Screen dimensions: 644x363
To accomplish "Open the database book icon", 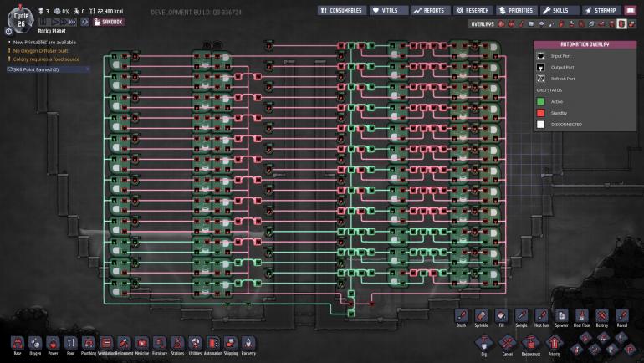I will coord(631,10).
